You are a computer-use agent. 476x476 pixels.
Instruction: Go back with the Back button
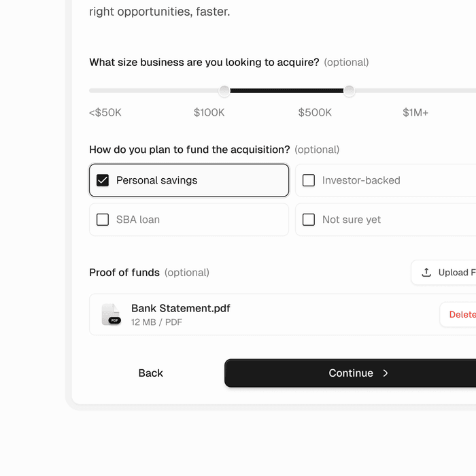(x=150, y=373)
